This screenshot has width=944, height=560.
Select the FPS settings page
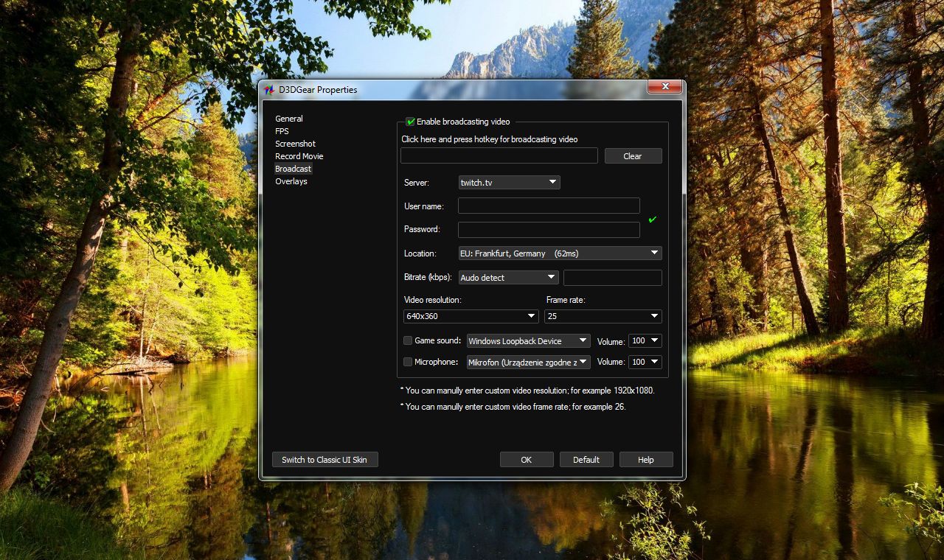click(x=282, y=131)
